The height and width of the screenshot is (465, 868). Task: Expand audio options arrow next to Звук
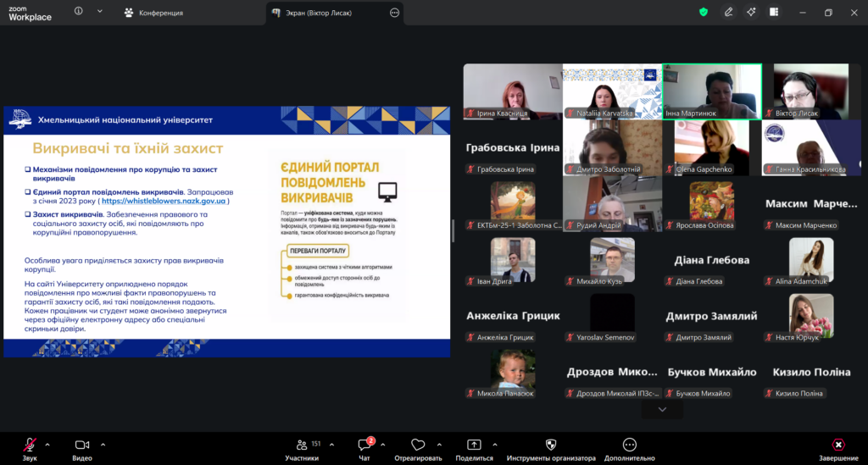(x=47, y=444)
